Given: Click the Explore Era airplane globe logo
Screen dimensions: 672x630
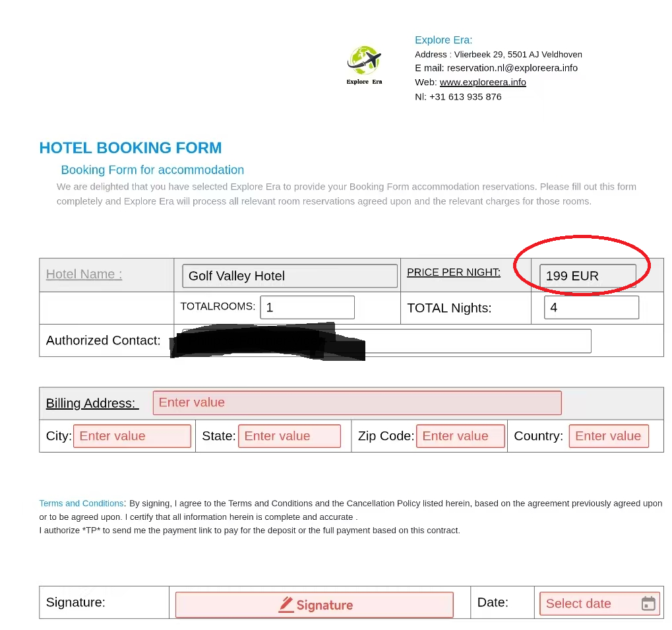Looking at the screenshot, I should click(364, 65).
